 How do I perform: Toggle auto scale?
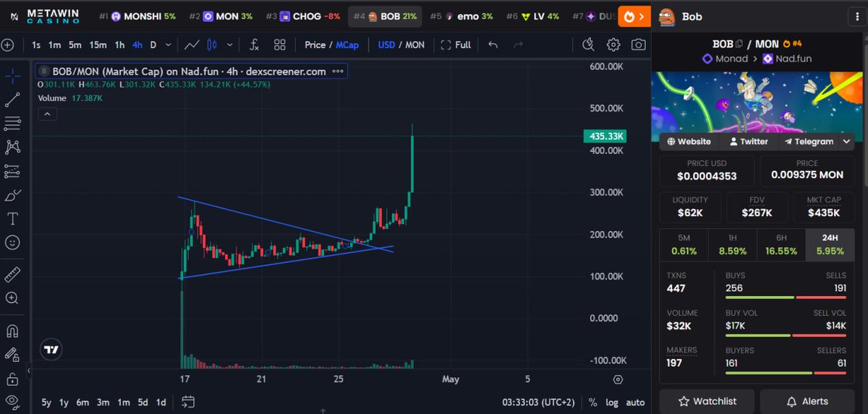click(x=635, y=402)
